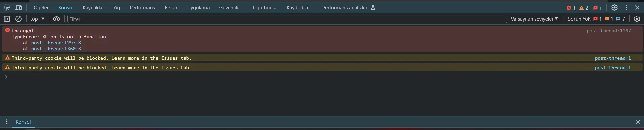Viewport: 644px width, 130px height.
Task: Close the bottom drawer
Action: (x=638, y=122)
